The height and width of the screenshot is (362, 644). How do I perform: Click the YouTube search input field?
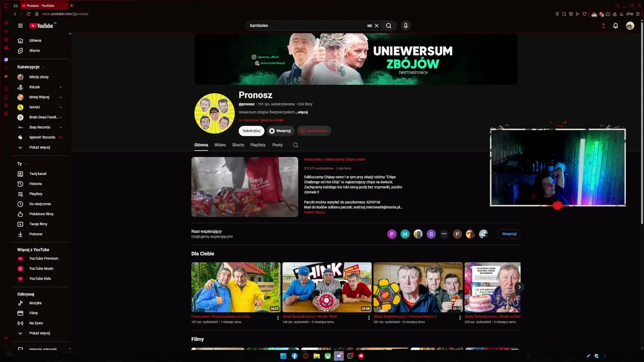307,26
